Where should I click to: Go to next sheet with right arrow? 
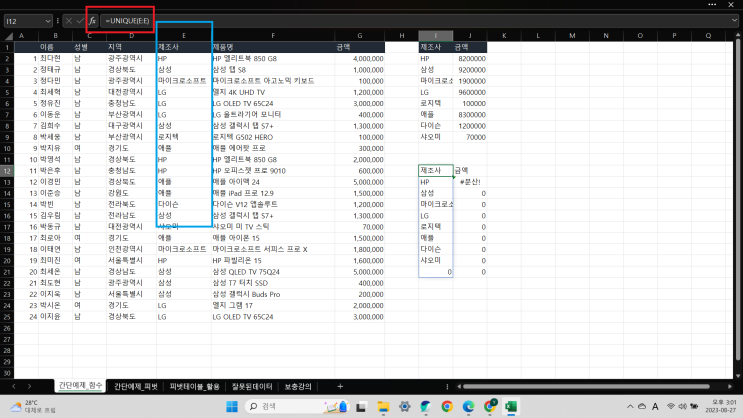click(29, 387)
